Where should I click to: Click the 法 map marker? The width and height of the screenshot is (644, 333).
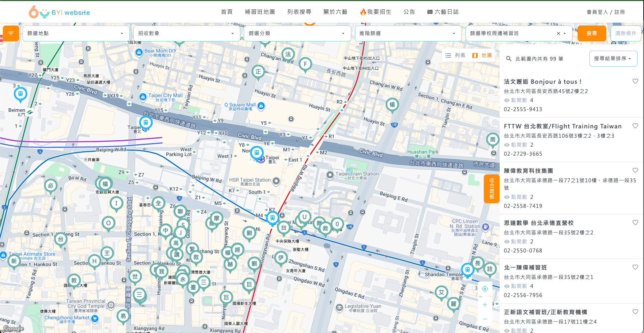click(x=288, y=55)
